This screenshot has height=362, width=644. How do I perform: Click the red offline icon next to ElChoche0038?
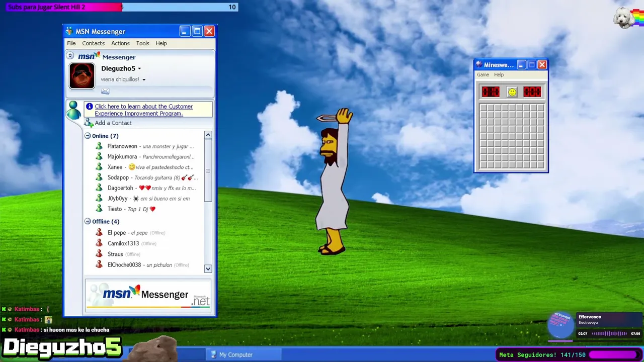[99, 265]
